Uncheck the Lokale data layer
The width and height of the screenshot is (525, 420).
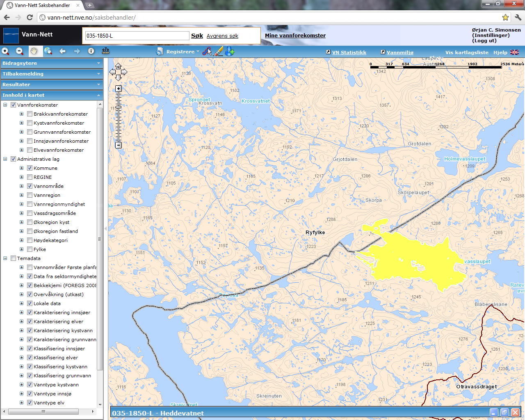30,304
